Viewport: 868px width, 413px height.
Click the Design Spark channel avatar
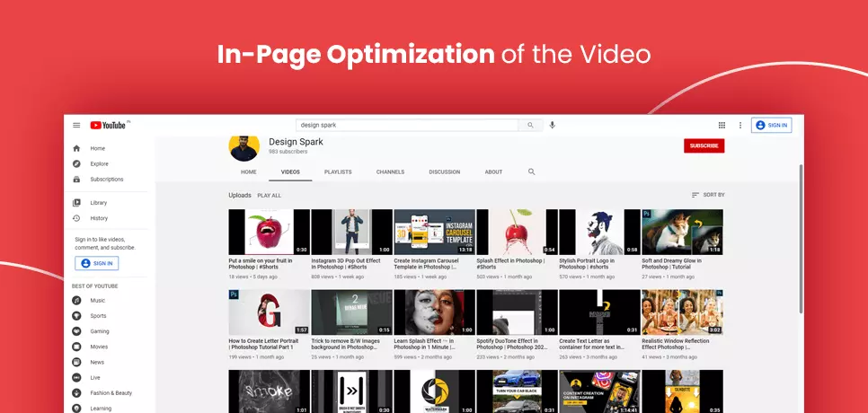pos(244,146)
